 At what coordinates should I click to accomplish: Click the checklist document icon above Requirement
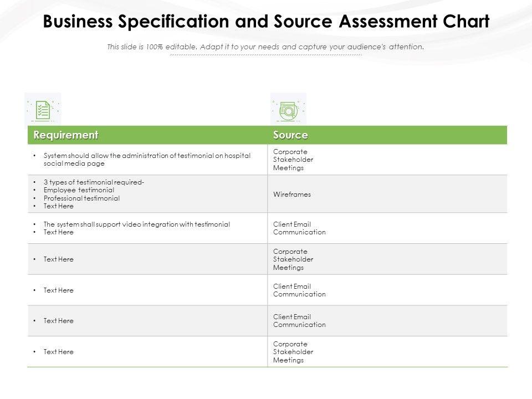pos(43,109)
